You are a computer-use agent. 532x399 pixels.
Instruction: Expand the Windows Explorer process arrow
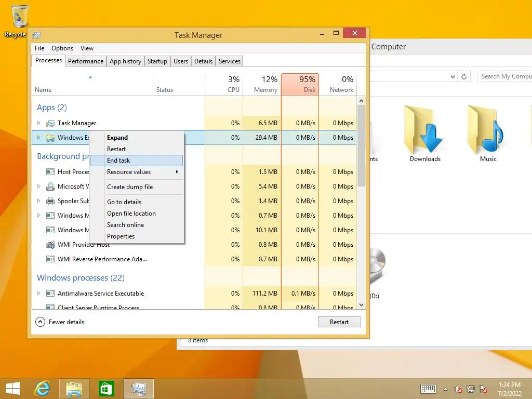(38, 138)
